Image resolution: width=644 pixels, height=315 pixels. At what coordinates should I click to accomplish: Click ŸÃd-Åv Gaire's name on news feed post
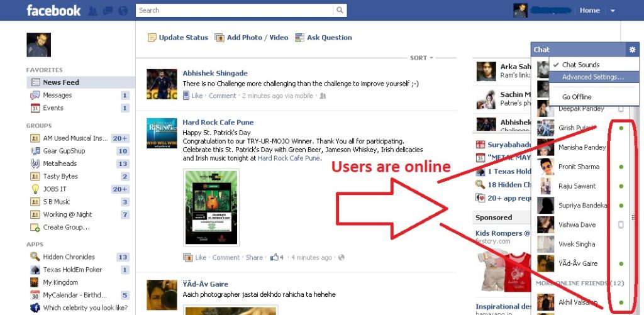pyautogui.click(x=206, y=284)
